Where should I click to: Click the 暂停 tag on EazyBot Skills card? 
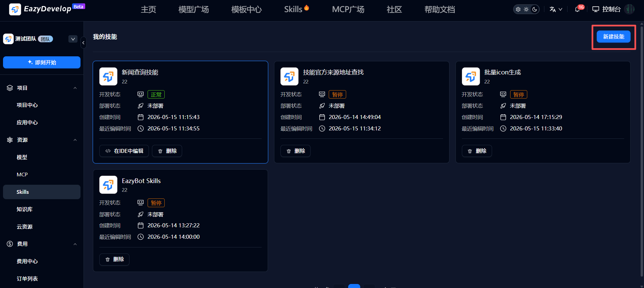[x=156, y=203]
